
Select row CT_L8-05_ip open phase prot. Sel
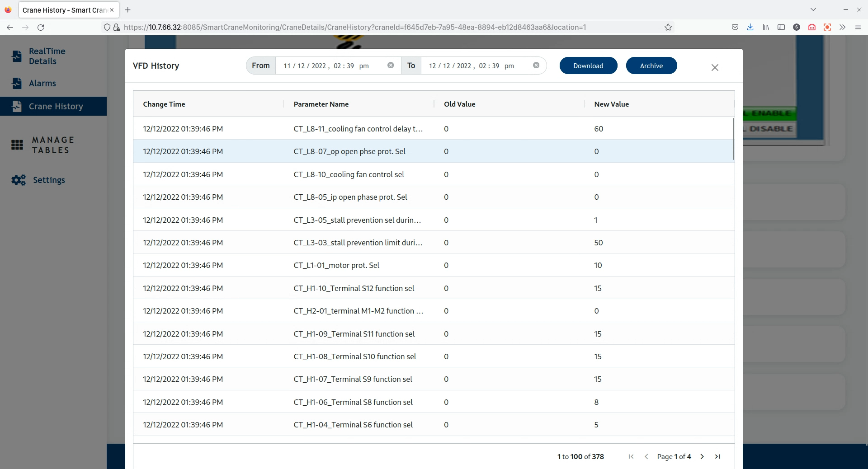pyautogui.click(x=433, y=197)
